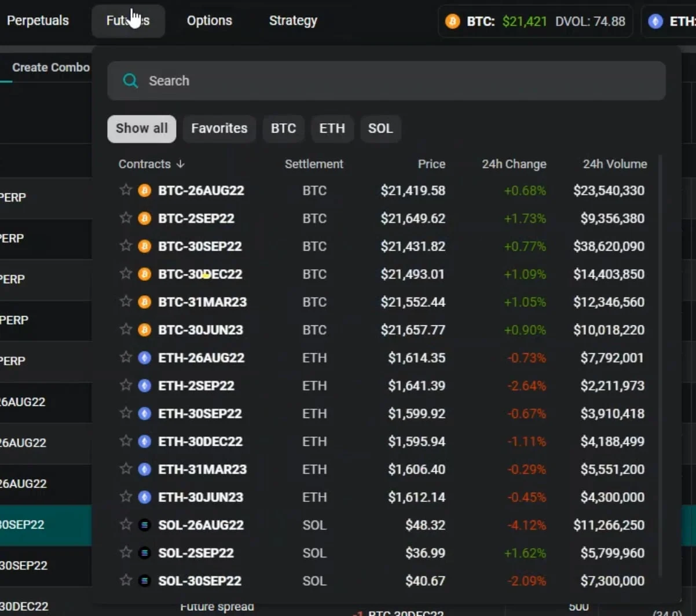The image size is (696, 616).
Task: Click the search magnifier icon
Action: [x=130, y=80]
